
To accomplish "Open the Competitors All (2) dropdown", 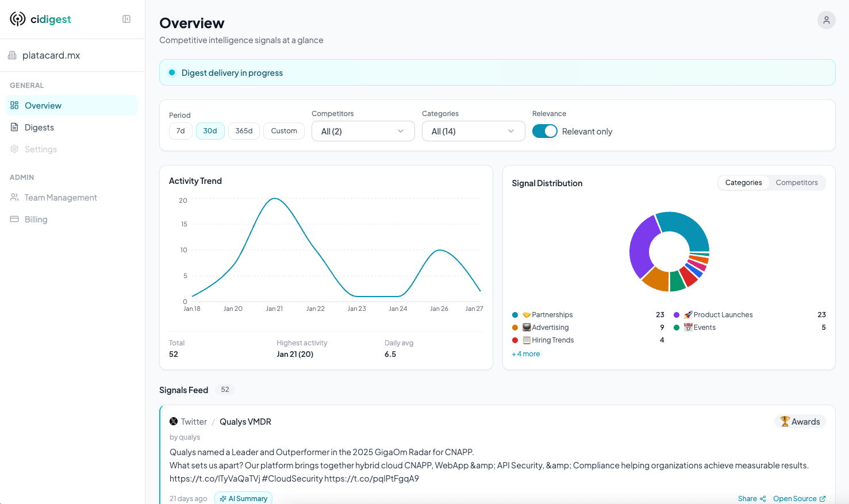I will tap(363, 131).
